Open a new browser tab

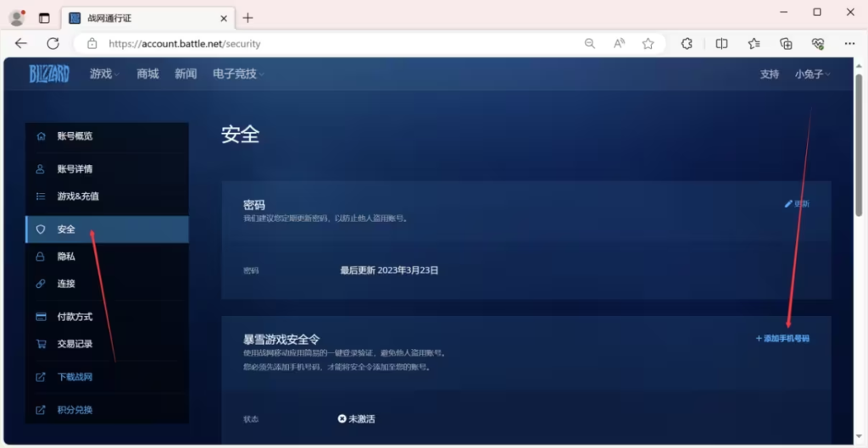(248, 18)
